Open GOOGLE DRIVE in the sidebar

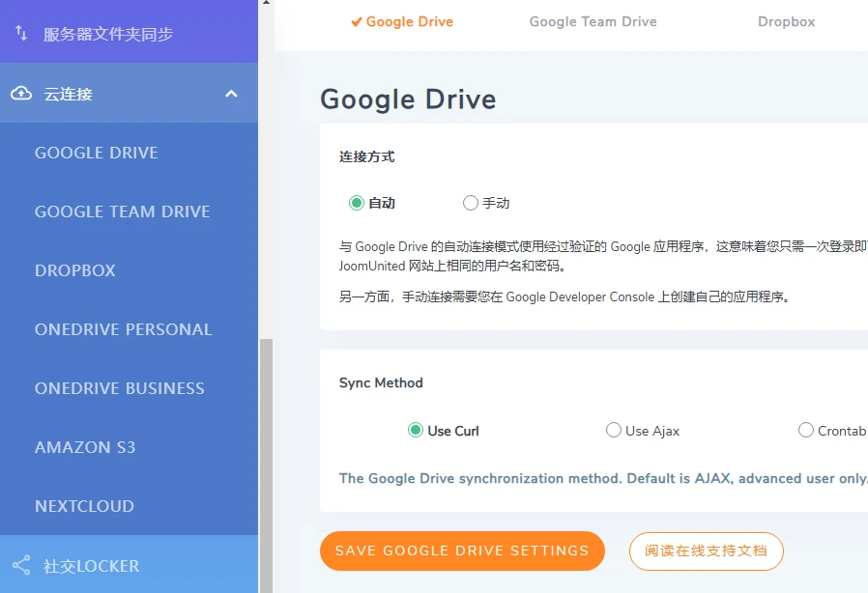97,153
